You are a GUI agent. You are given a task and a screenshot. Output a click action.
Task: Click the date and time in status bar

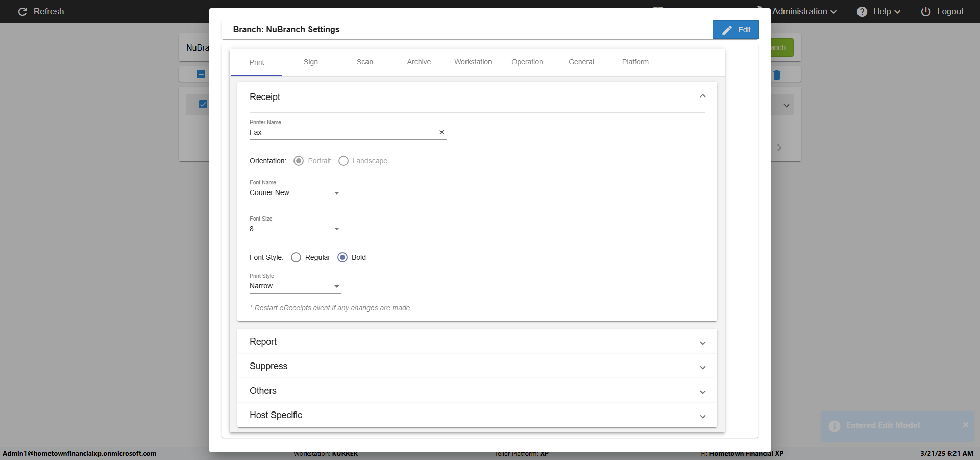click(x=947, y=453)
